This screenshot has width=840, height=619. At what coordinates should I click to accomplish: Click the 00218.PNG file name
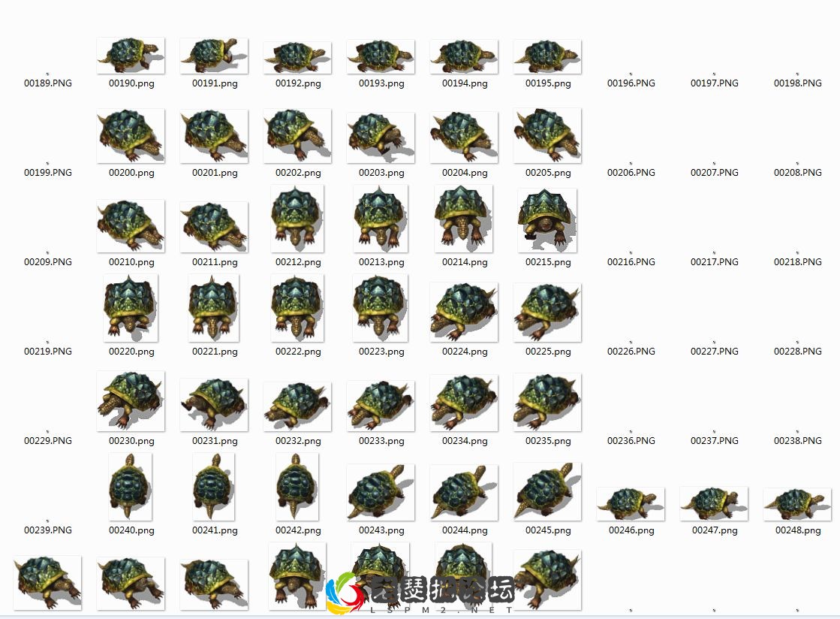798,262
